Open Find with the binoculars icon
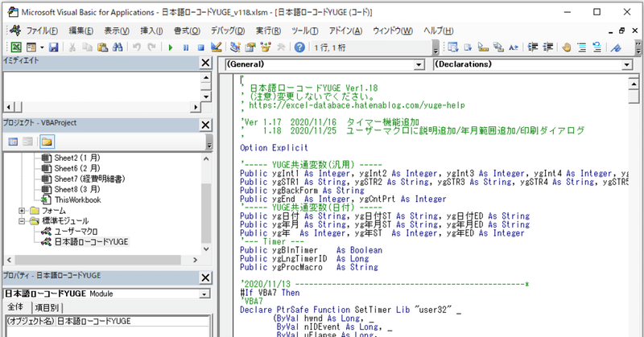Screen dimensions: 644x337 click(x=118, y=47)
